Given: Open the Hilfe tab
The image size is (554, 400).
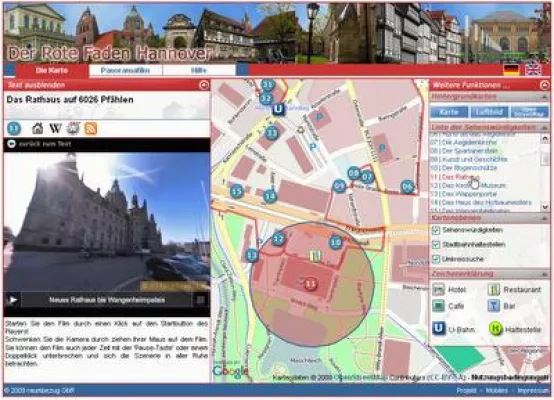Looking at the screenshot, I should pos(199,70).
